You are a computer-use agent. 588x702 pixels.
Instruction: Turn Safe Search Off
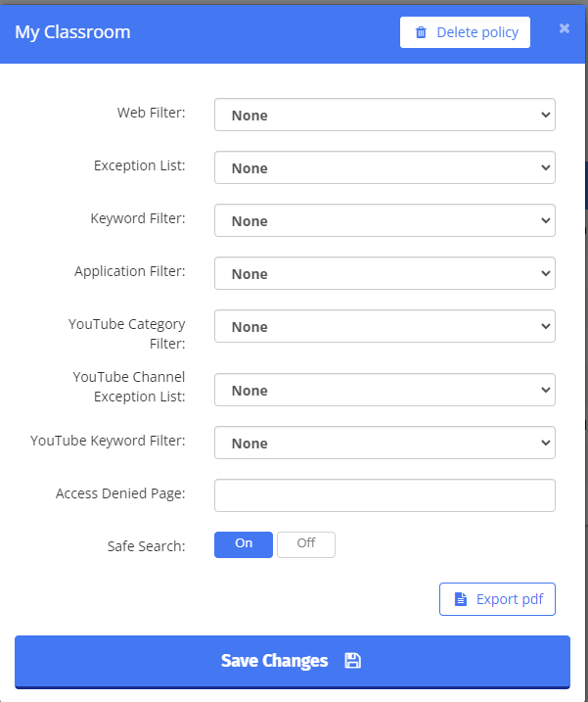tap(306, 544)
